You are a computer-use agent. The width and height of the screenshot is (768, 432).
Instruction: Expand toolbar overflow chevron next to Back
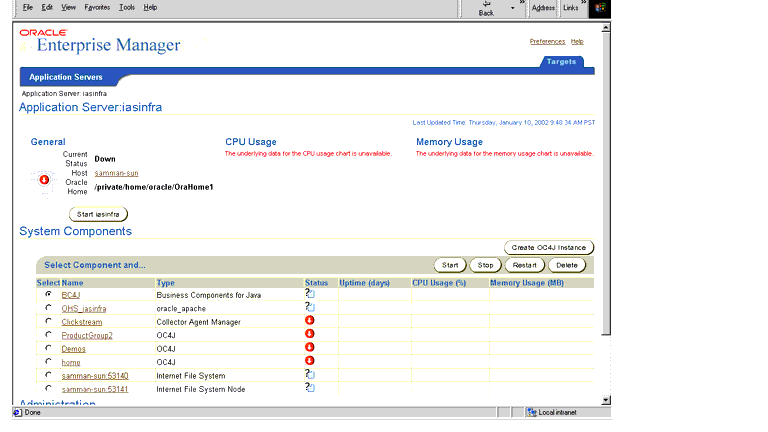coord(522,2)
